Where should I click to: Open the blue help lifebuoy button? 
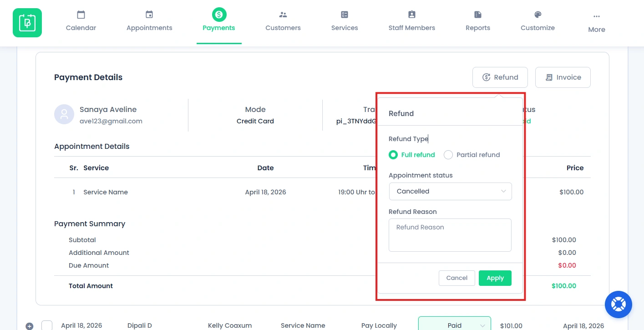619,305
